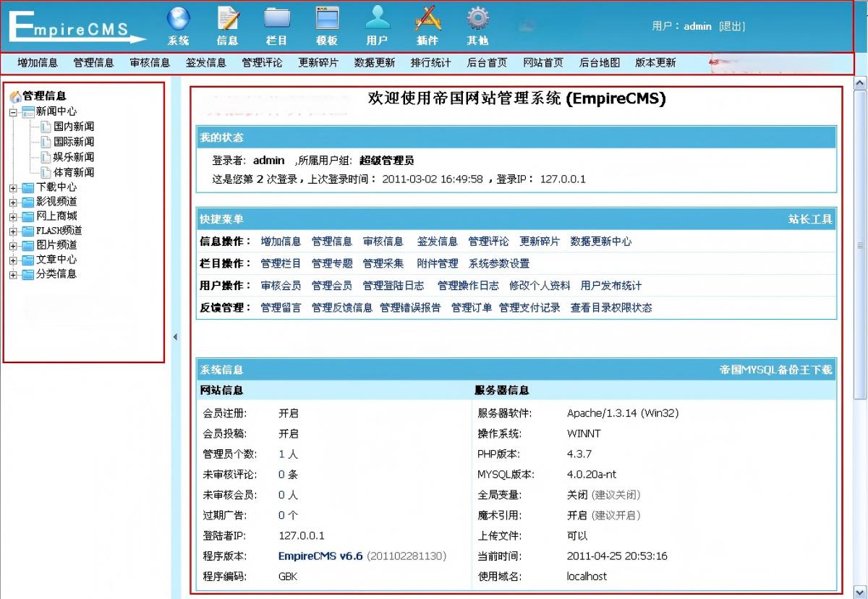Open 数据更新中心 in quick menu
The width and height of the screenshot is (868, 599).
click(601, 242)
